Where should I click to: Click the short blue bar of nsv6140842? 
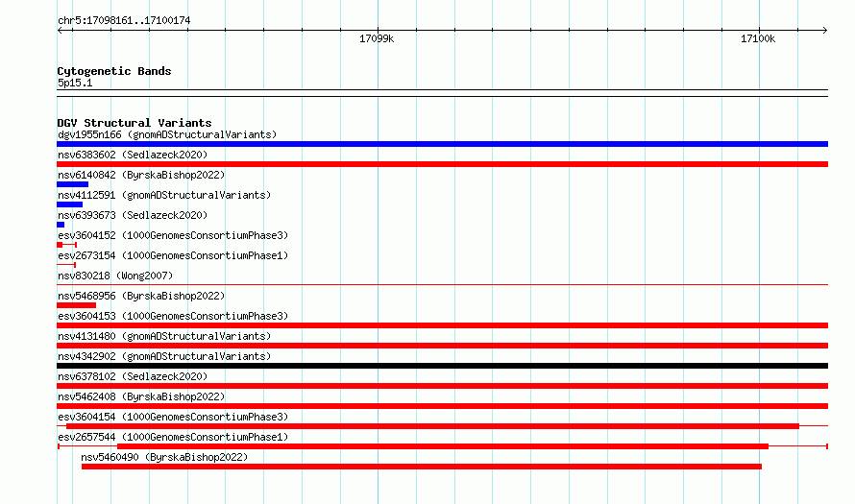72,184
